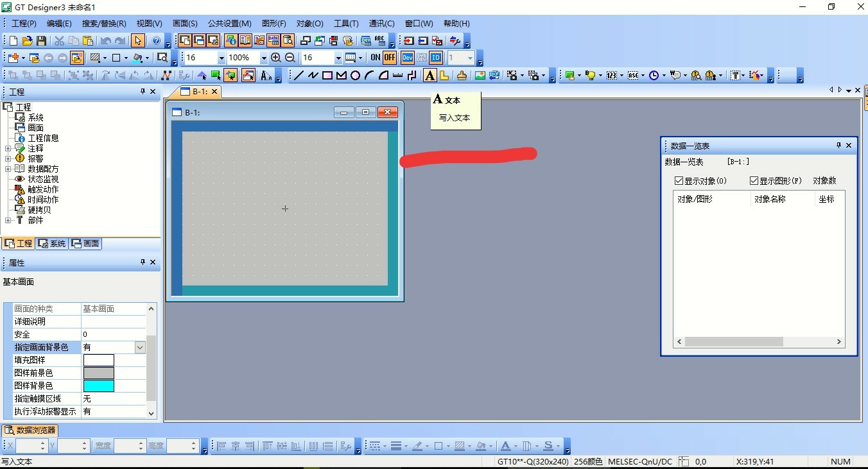Click the 安全 value field

[114, 334]
